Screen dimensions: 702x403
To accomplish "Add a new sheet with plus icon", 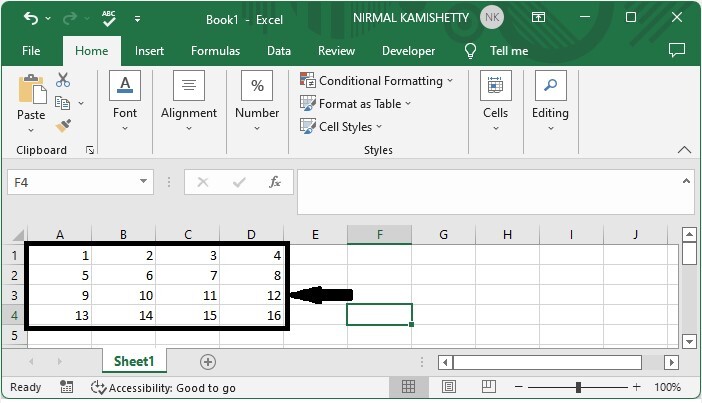I will pos(208,361).
